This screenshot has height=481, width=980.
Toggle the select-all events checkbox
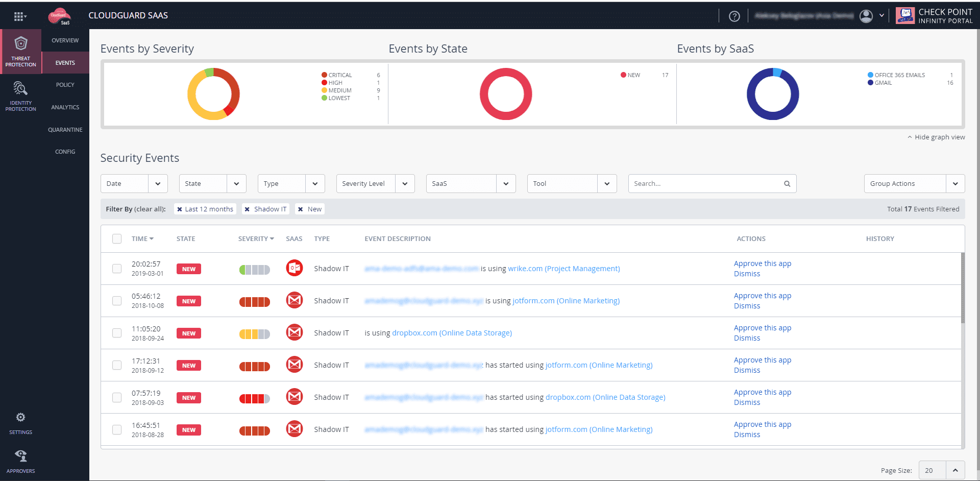pos(117,239)
